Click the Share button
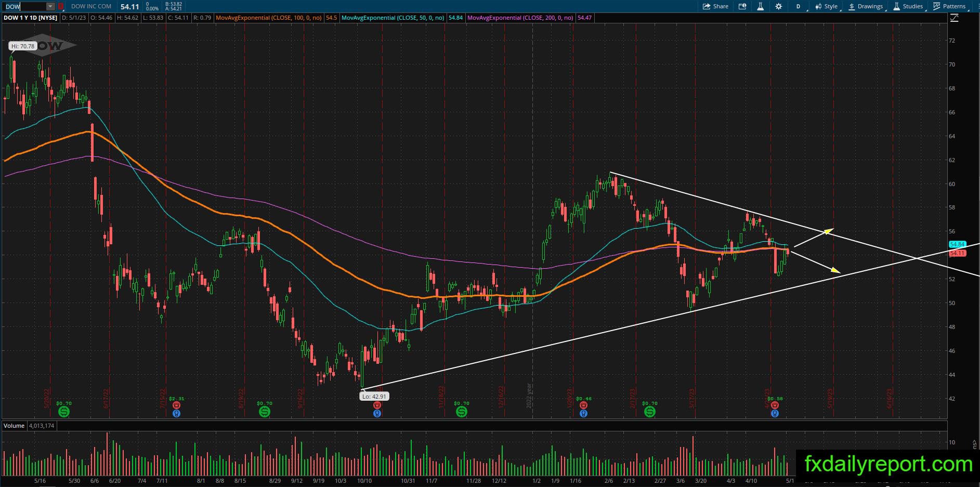This screenshot has height=487, width=980. point(715,6)
